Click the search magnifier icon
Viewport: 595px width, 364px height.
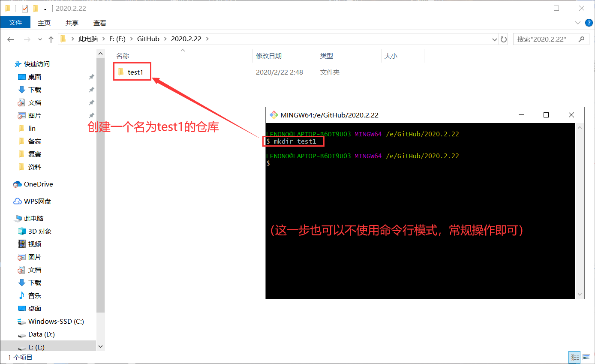click(x=581, y=39)
